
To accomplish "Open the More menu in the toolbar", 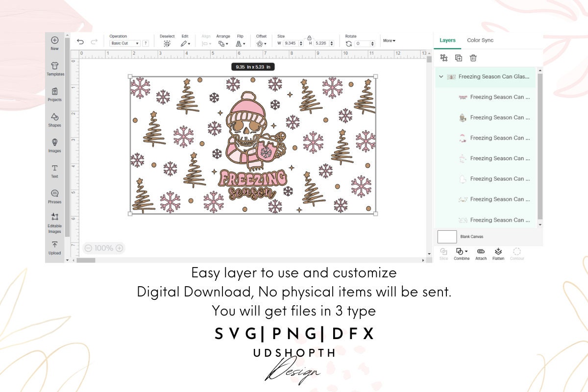I will (390, 41).
